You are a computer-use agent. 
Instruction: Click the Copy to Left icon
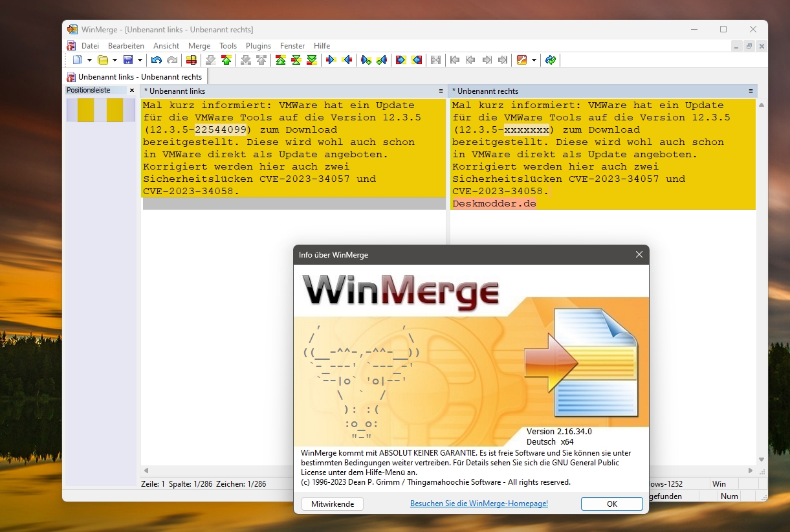click(x=347, y=60)
